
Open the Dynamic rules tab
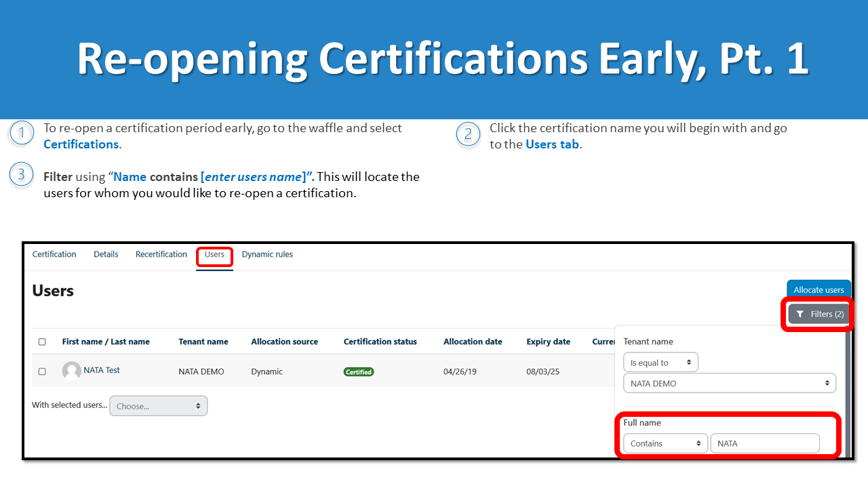point(267,255)
